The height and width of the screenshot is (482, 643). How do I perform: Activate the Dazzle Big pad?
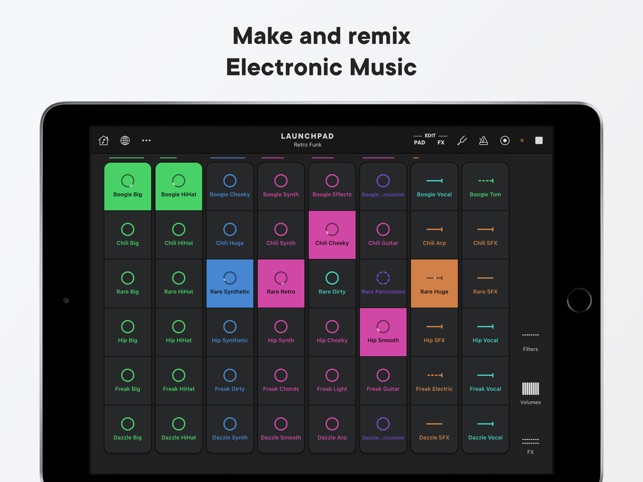(x=128, y=429)
